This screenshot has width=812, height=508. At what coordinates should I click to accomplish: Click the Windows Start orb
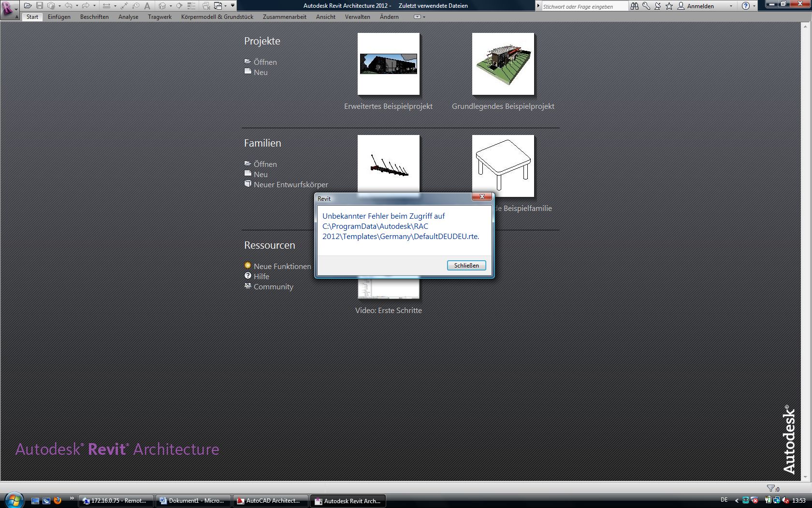(14, 499)
